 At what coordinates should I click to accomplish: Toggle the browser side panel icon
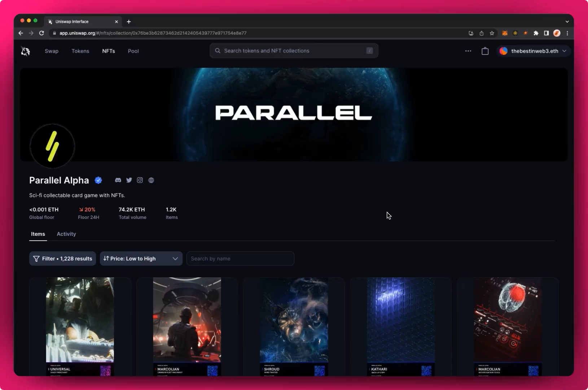[x=547, y=33]
